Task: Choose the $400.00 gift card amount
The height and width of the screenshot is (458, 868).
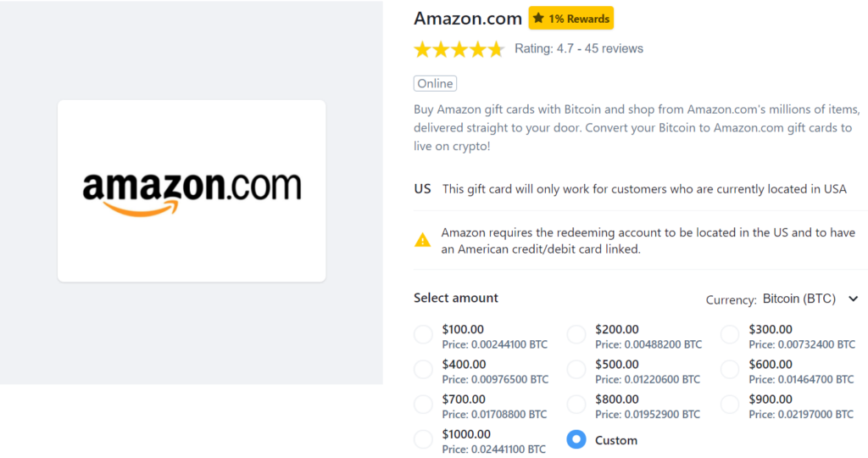Action: click(x=424, y=370)
